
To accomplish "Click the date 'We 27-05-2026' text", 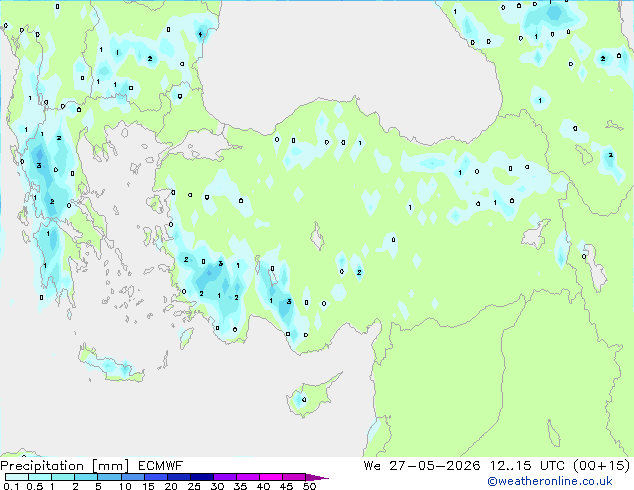I will [x=422, y=466].
